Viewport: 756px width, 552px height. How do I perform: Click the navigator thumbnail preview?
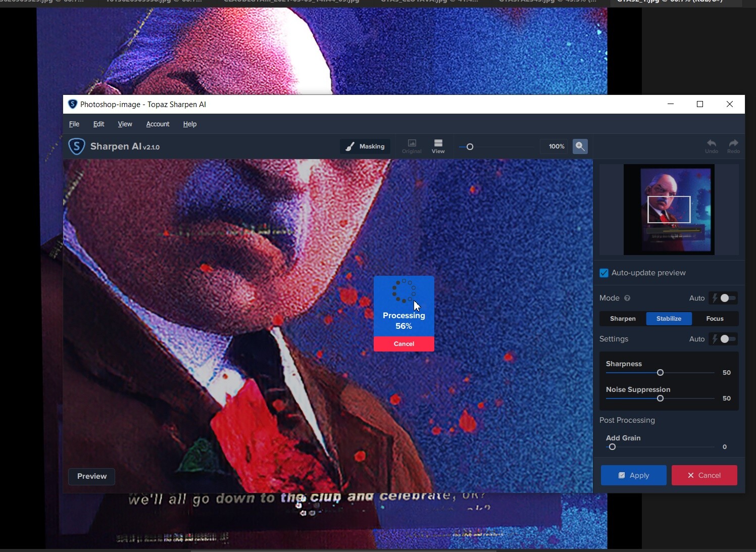[669, 210]
